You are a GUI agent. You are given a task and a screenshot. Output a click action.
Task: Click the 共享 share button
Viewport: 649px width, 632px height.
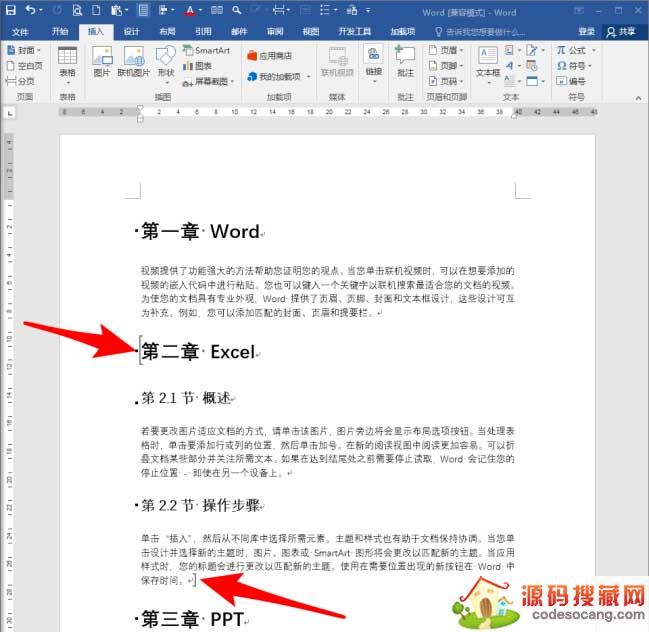(x=623, y=31)
